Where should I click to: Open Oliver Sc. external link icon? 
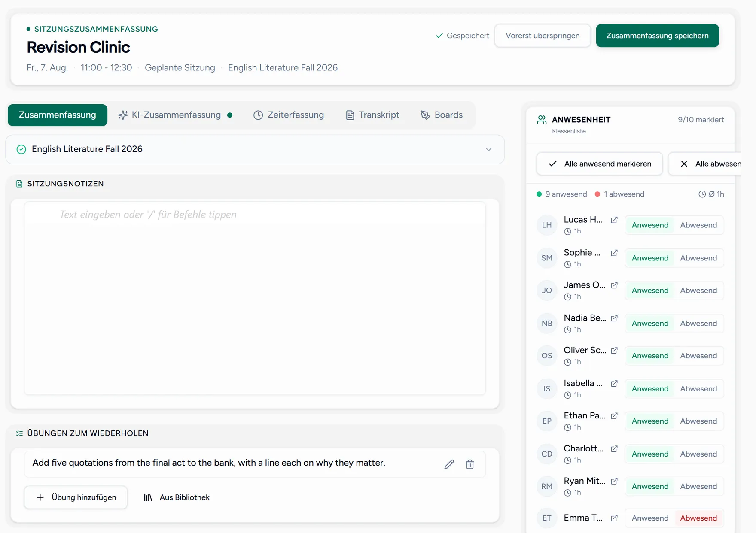tap(614, 350)
